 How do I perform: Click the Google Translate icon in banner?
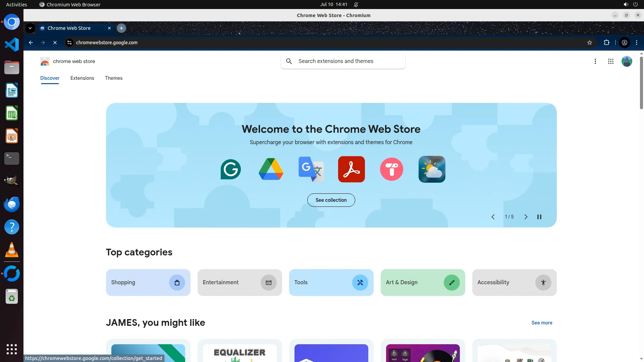click(311, 169)
